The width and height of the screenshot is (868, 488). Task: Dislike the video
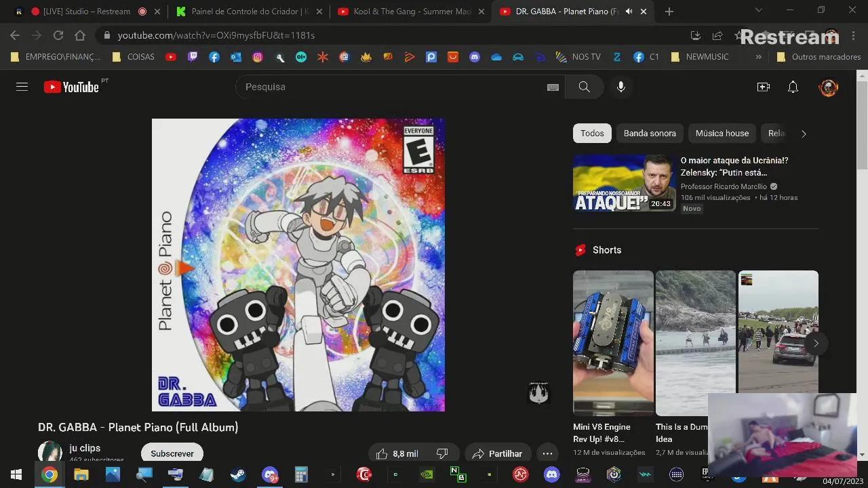[441, 453]
